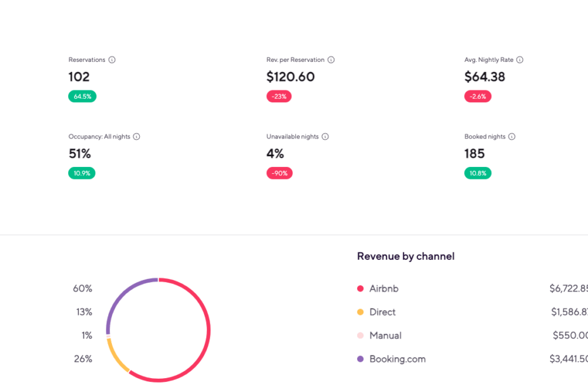The height and width of the screenshot is (392, 588).
Task: Open the Booked nights info icon
Action: pyautogui.click(x=511, y=137)
